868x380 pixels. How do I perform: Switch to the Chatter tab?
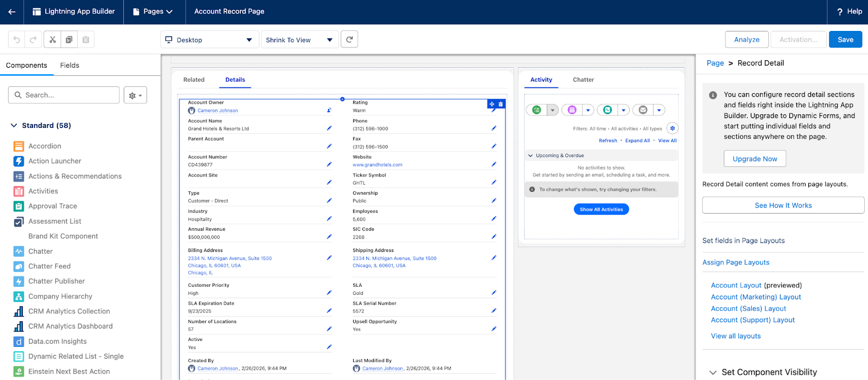point(583,80)
